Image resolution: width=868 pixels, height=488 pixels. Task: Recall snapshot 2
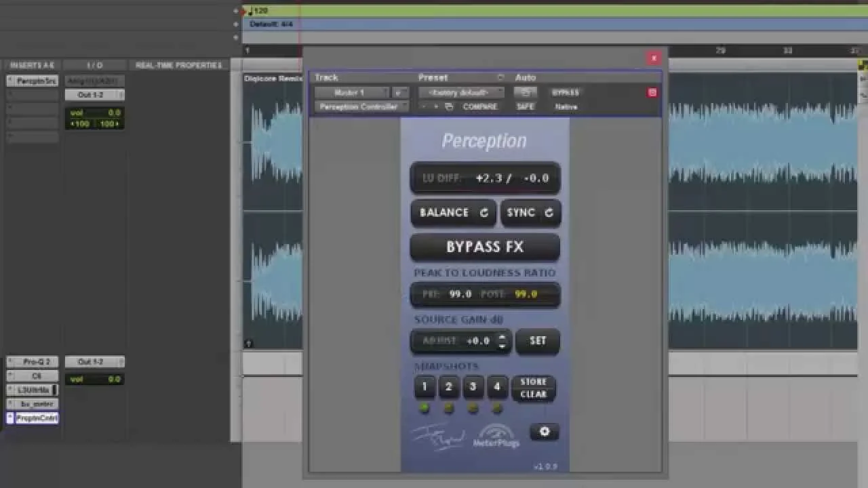tap(448, 387)
